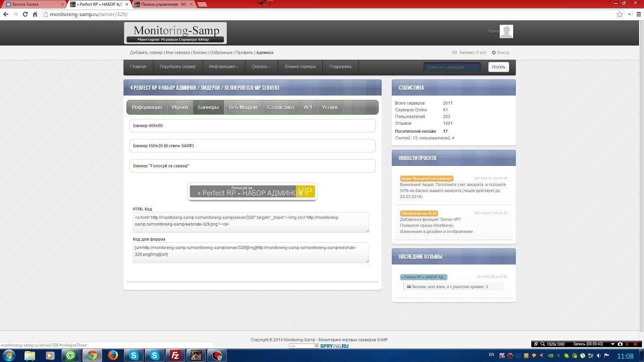644x362 pixels.
Task: Open the volume control in system tray
Action: 600,355
